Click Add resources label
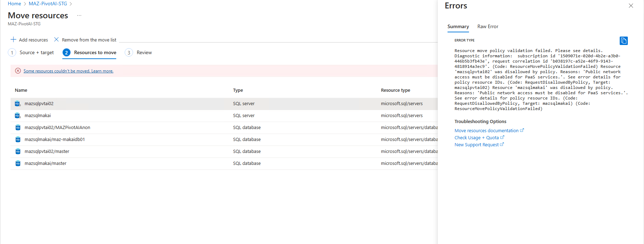644x244 pixels. coord(33,40)
